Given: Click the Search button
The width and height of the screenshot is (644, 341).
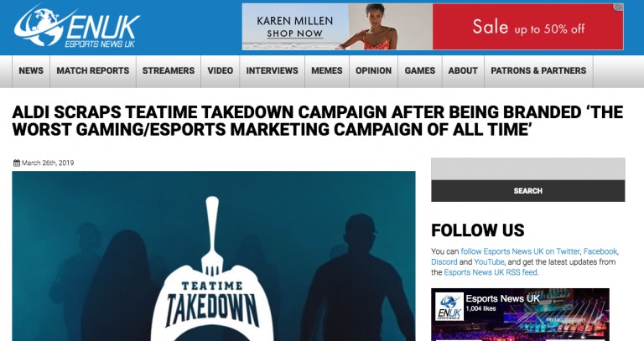Looking at the screenshot, I should [527, 191].
